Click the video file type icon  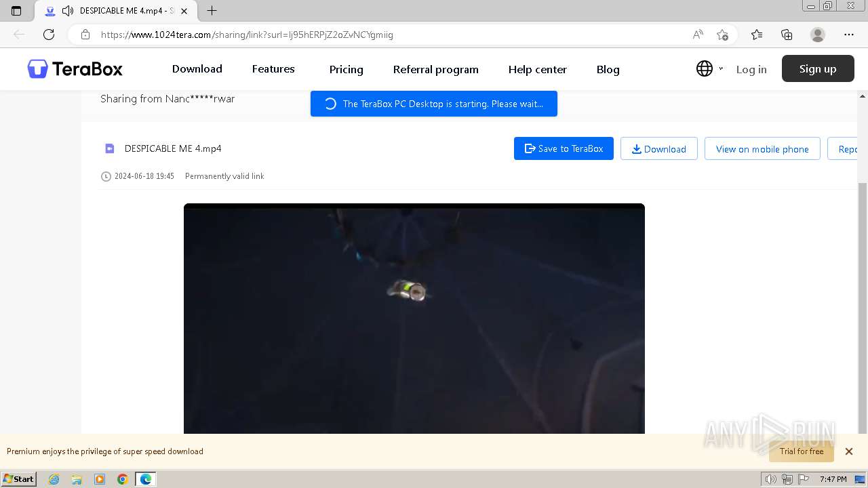(x=109, y=148)
